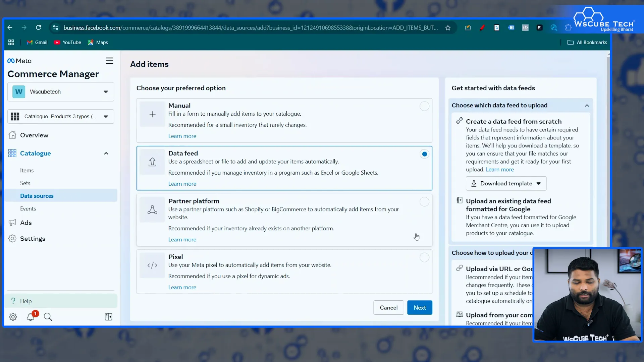Viewport: 644px width, 362px height.
Task: Select the Partner platform radio button
Action: [424, 202]
